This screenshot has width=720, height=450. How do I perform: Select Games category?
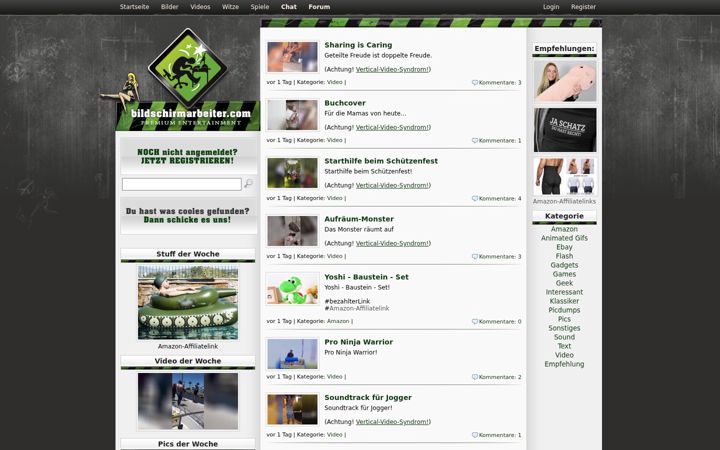564,274
